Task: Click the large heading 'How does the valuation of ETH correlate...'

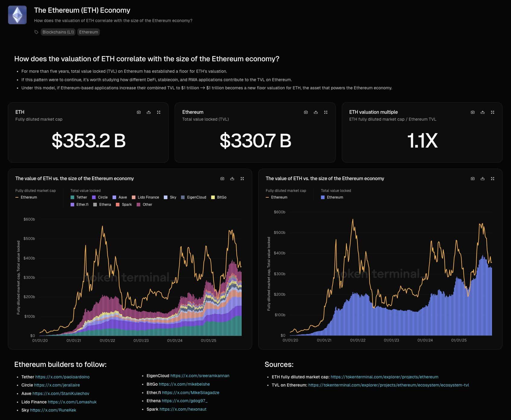Action: (x=147, y=59)
